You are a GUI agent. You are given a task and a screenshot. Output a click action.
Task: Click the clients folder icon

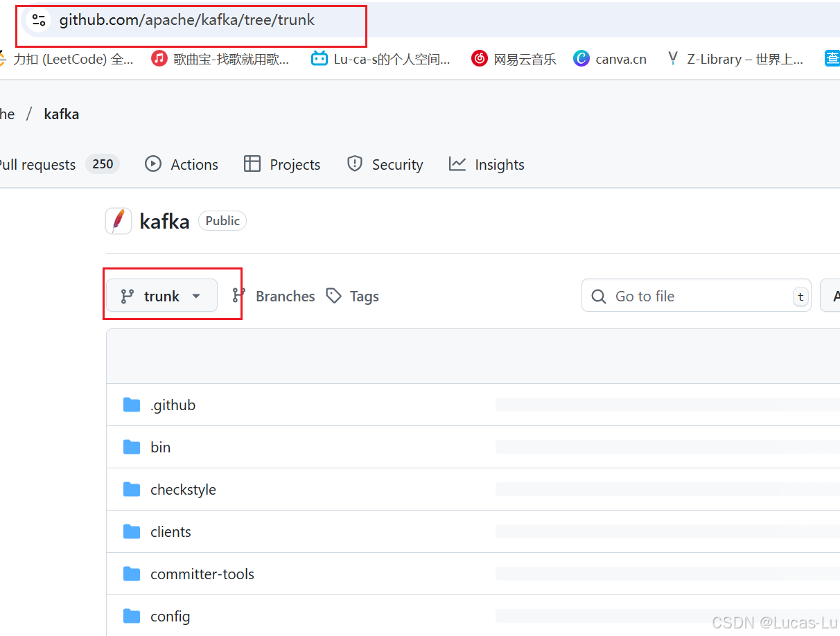click(132, 531)
